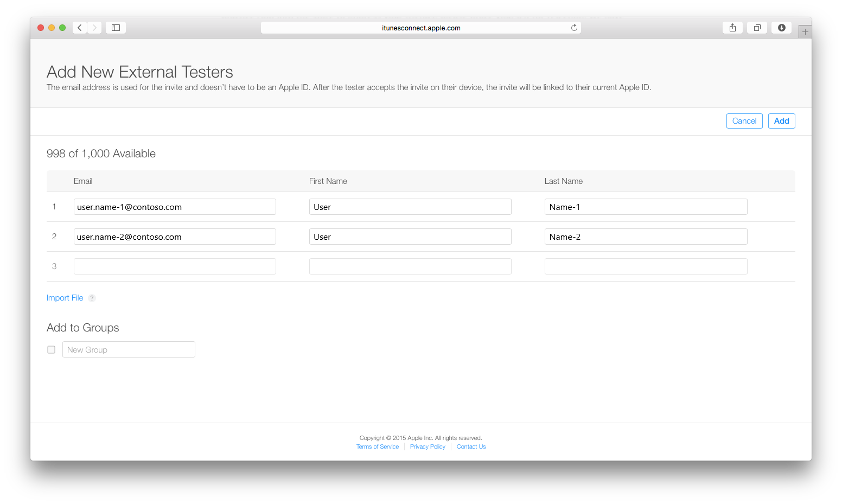This screenshot has width=842, height=504.
Task: Click the empty email field in row 3
Action: [174, 266]
